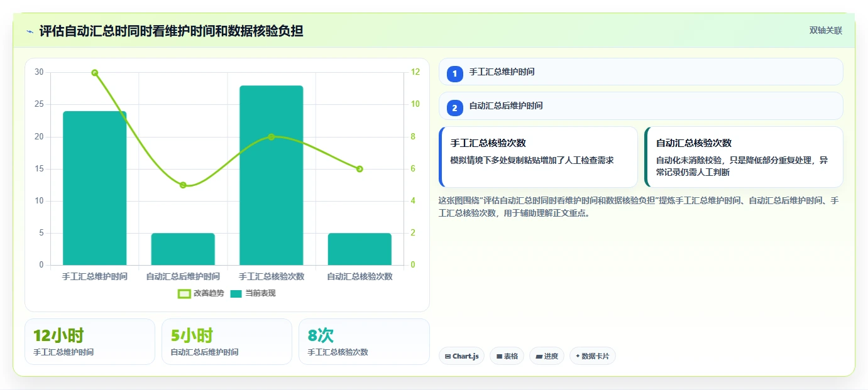
Task: Click the tallest bar above 手工汇总核验次数 axis label
Action: [x=272, y=175]
